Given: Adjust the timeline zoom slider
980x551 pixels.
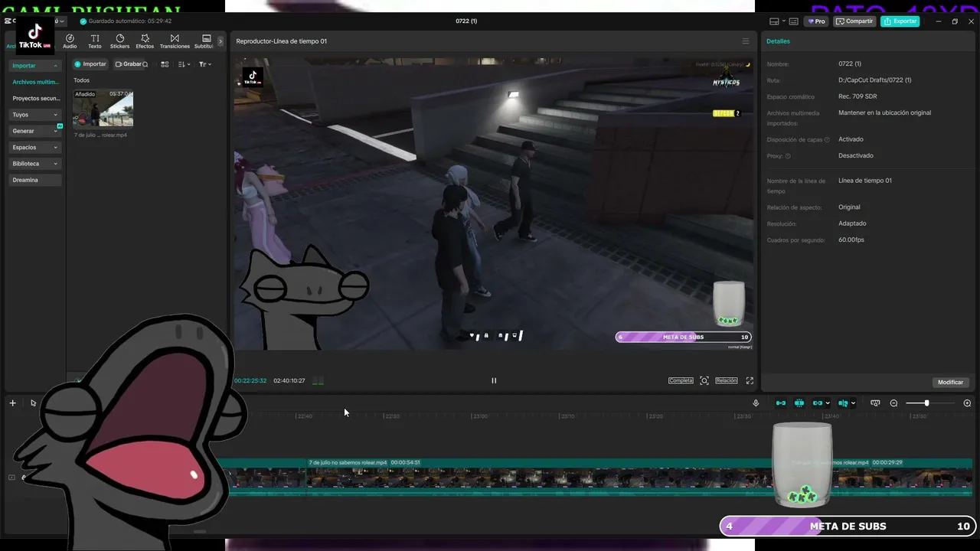Looking at the screenshot, I should (927, 403).
